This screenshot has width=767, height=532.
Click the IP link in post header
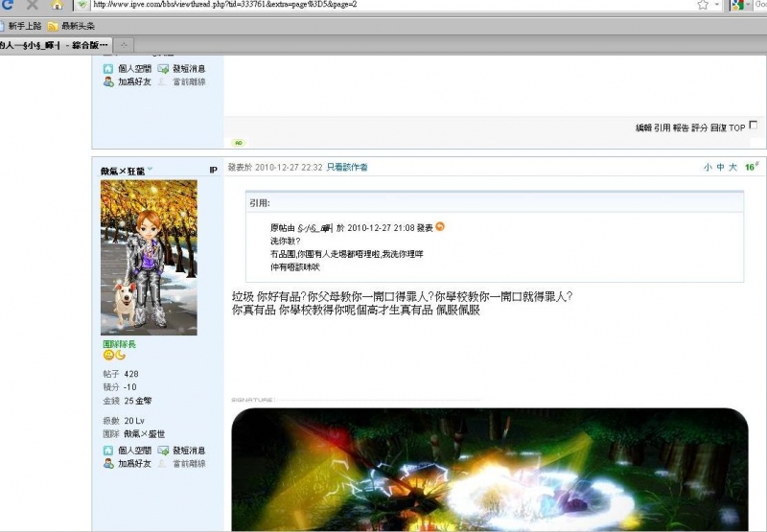pyautogui.click(x=213, y=171)
